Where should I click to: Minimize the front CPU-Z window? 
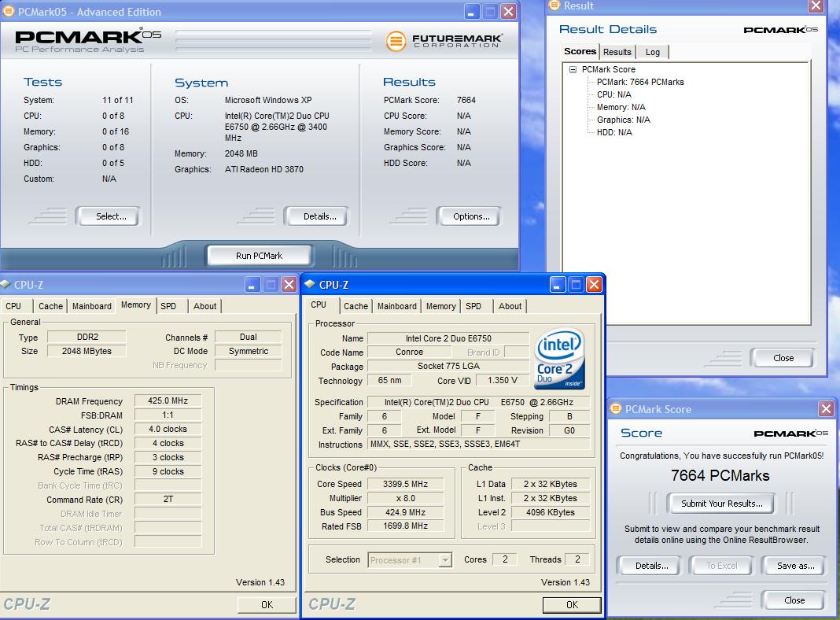558,285
